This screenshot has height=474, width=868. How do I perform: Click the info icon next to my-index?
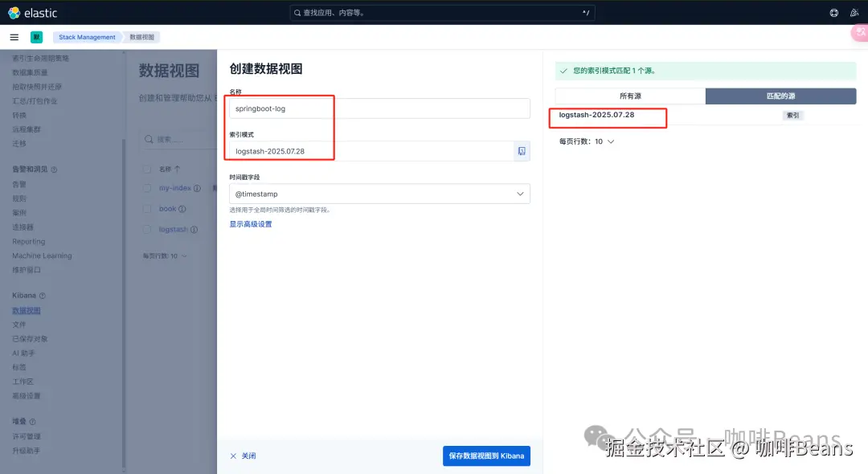(197, 188)
